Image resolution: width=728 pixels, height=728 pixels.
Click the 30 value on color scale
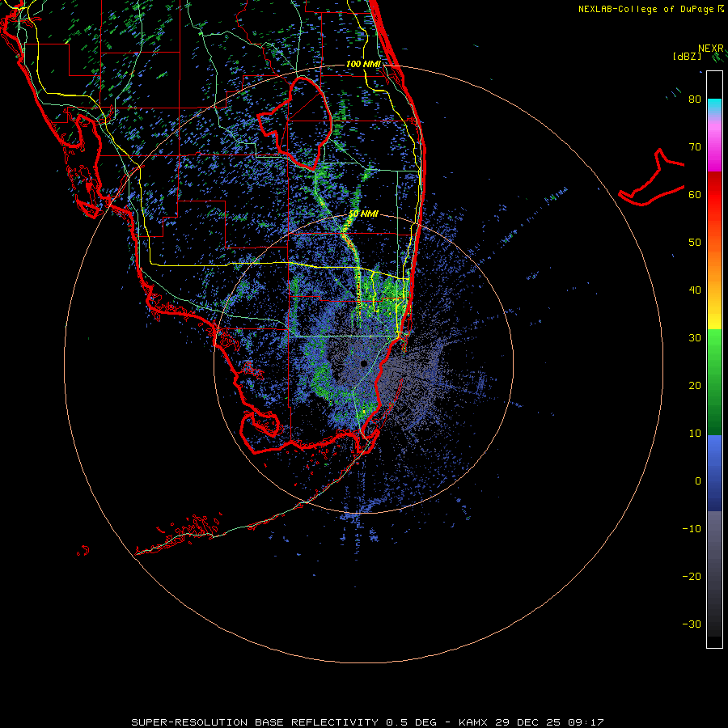pos(695,338)
